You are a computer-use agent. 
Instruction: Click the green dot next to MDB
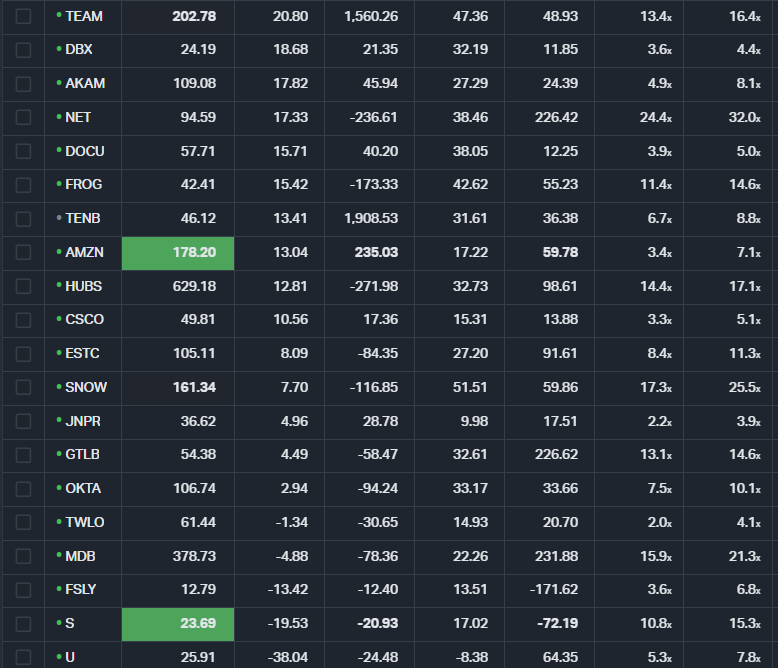tap(59, 556)
